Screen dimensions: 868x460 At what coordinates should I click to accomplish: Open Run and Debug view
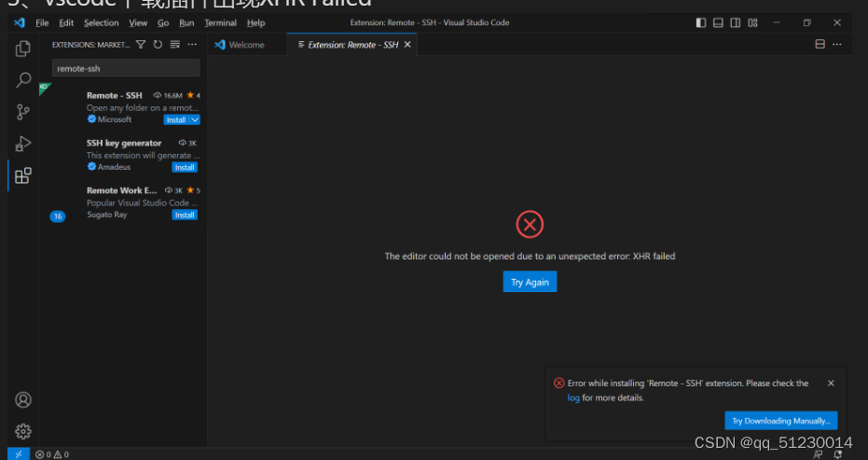click(x=22, y=144)
